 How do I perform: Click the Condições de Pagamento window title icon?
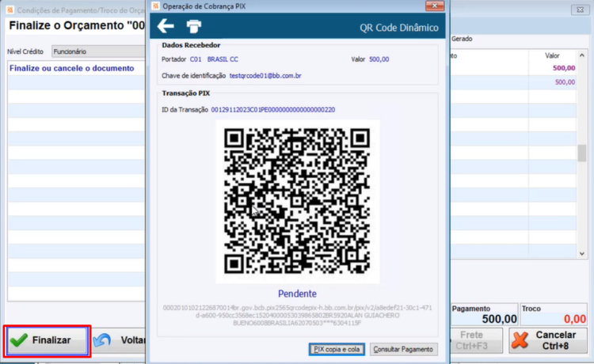(x=10, y=10)
